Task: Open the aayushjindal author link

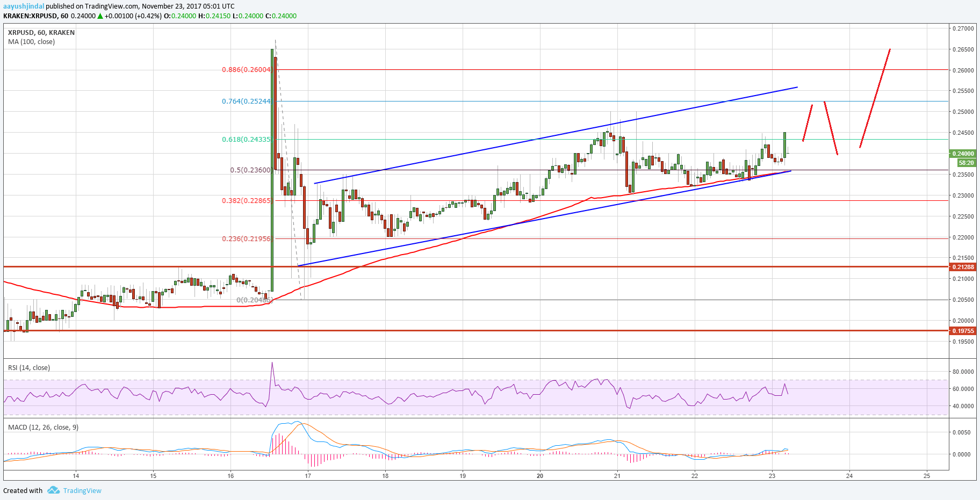Action: pos(24,6)
